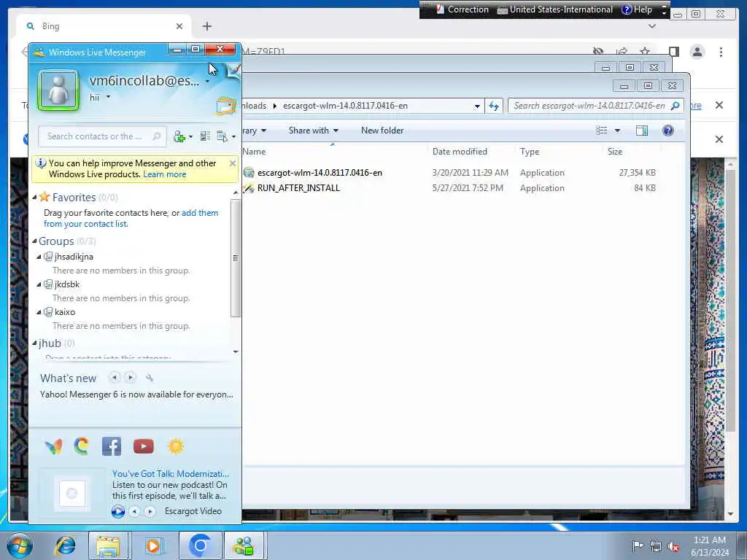
Task: Open the view options dropdown arrow
Action: click(617, 131)
